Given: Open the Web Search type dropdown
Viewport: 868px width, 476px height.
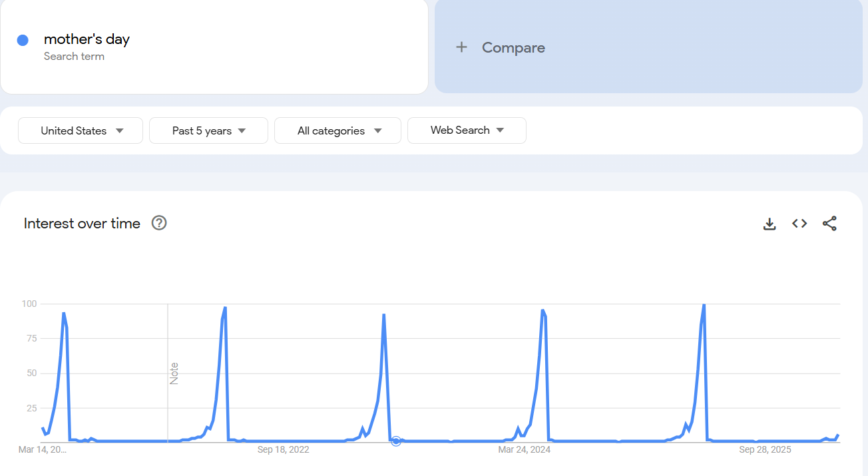Looking at the screenshot, I should [x=467, y=130].
